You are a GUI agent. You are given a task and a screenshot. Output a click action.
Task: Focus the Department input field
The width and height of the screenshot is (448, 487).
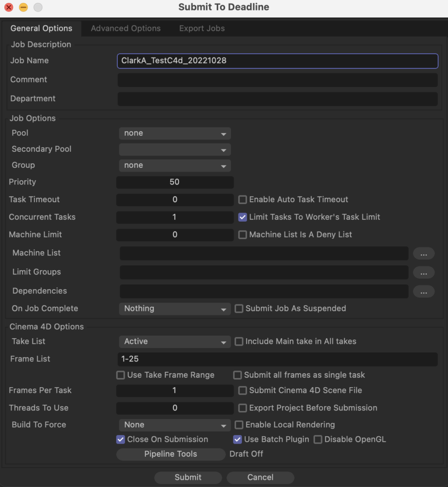tap(277, 99)
